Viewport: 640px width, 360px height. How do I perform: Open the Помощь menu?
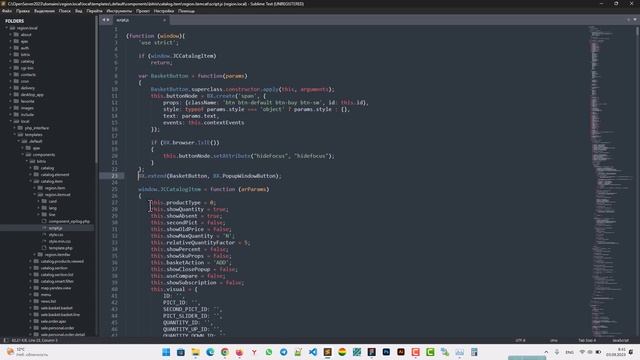pyautogui.click(x=186, y=11)
